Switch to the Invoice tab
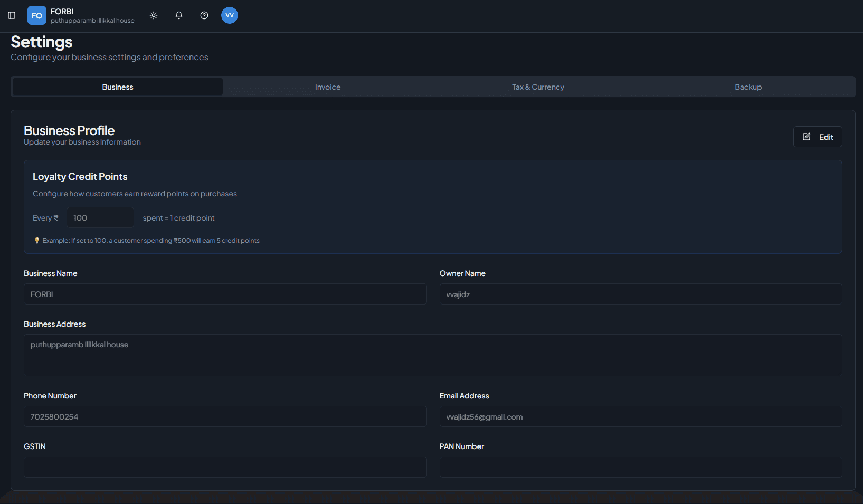Viewport: 863px width, 504px height. tap(328, 87)
